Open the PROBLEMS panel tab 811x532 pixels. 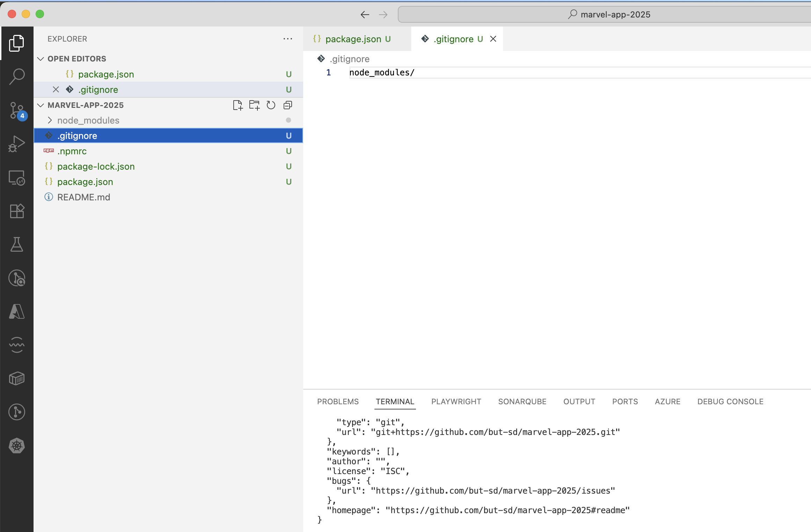pyautogui.click(x=338, y=401)
